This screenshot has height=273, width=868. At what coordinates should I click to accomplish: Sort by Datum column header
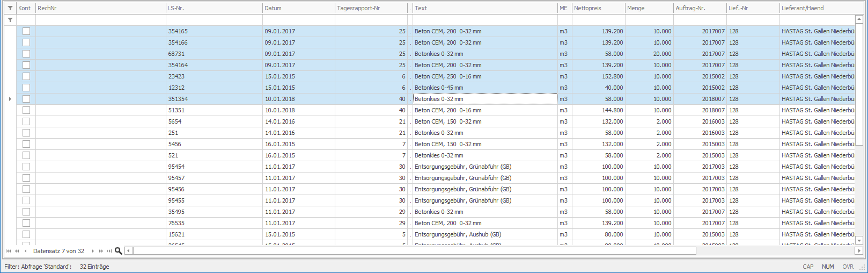[299, 8]
